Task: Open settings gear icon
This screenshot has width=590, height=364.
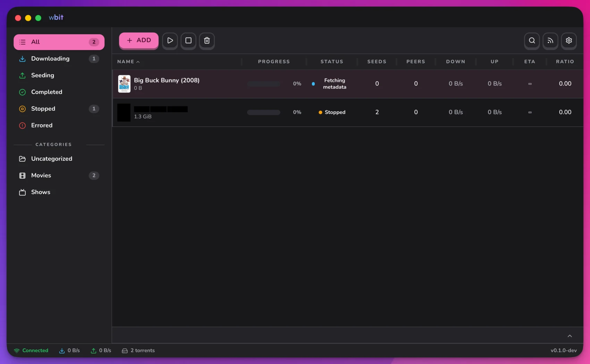Action: click(569, 41)
